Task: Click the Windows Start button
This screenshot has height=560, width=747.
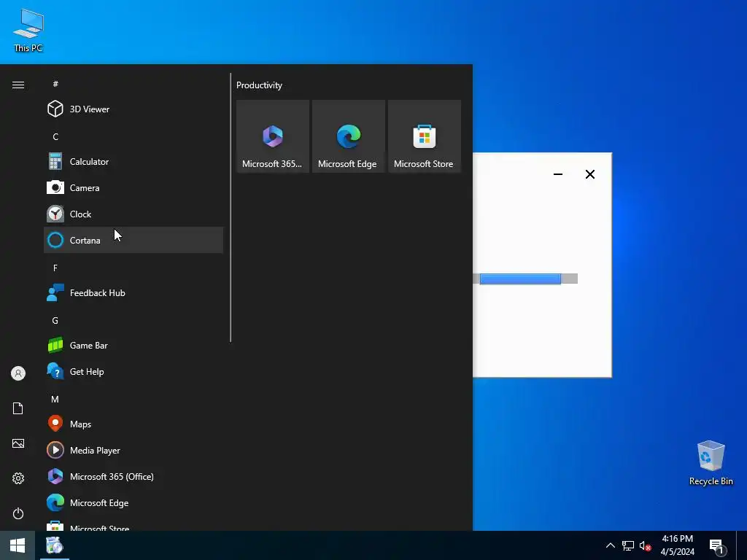Action: (18, 545)
